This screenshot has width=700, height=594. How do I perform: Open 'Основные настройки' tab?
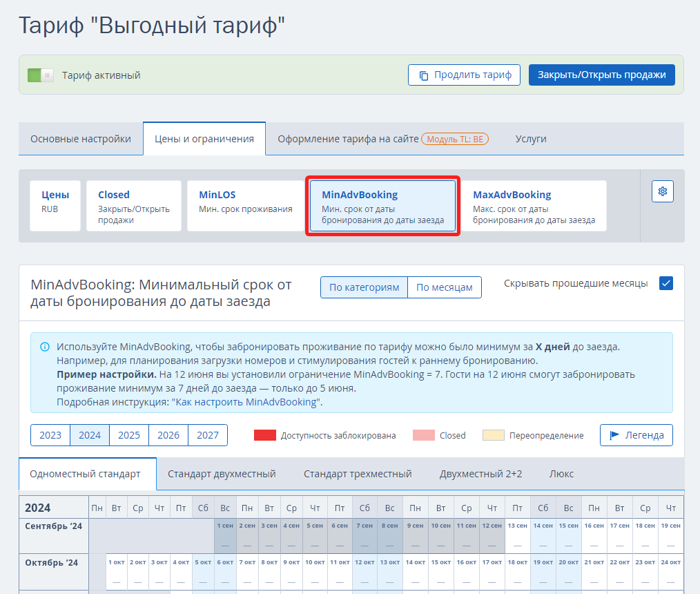pyautogui.click(x=81, y=139)
